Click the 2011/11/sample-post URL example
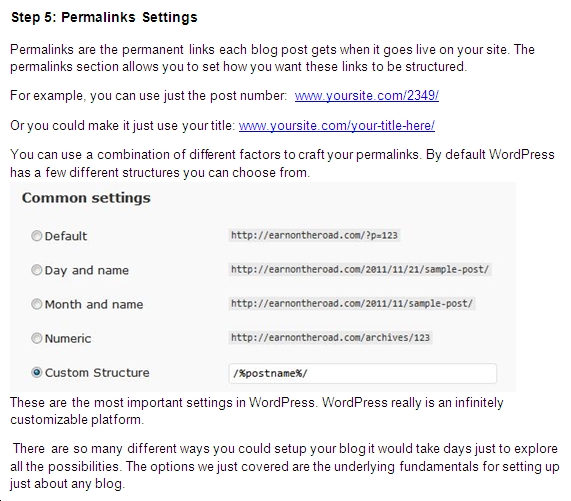 tap(352, 304)
